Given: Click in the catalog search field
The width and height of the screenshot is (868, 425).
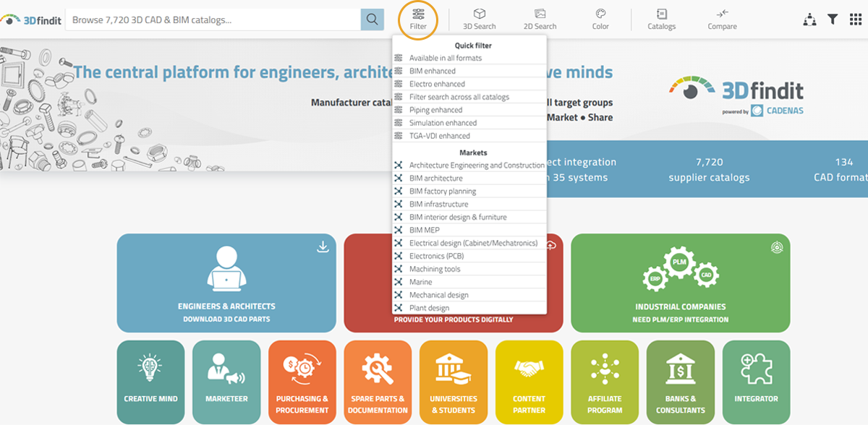Looking at the screenshot, I should click(x=213, y=20).
